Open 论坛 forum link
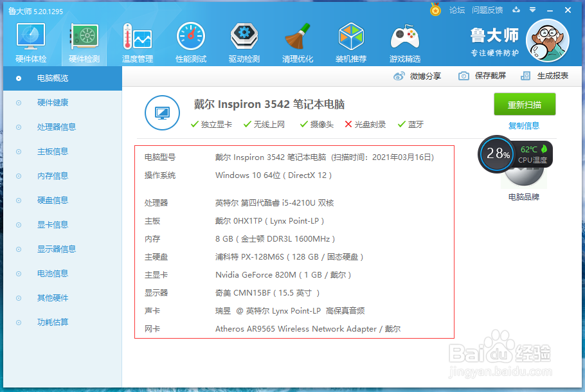The image size is (585, 392). pos(457,10)
